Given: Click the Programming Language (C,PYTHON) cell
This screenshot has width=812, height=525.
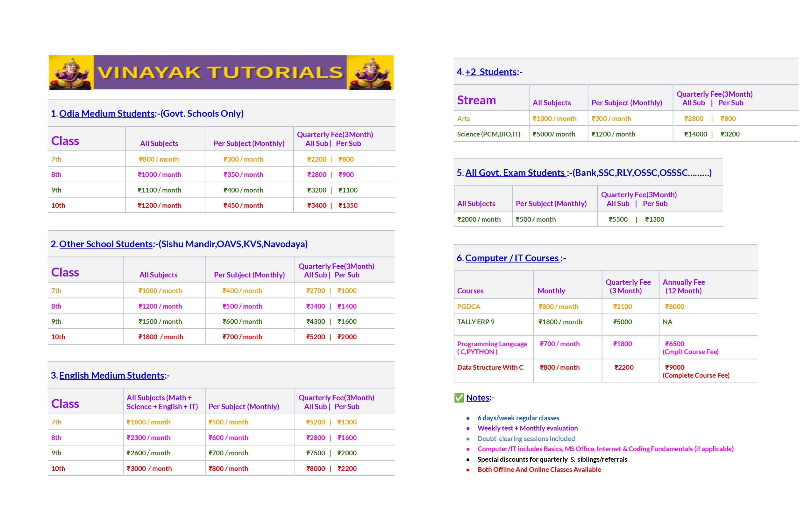Looking at the screenshot, I should tap(494, 347).
